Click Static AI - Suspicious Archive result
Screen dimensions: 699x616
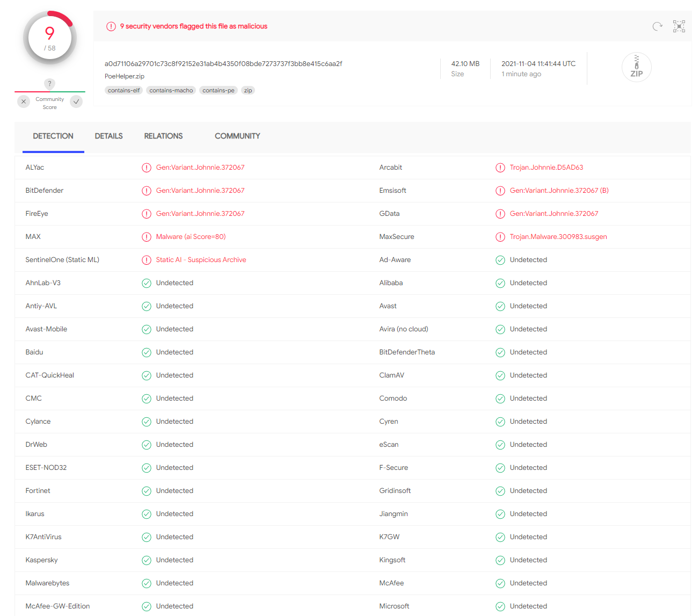pyautogui.click(x=201, y=260)
